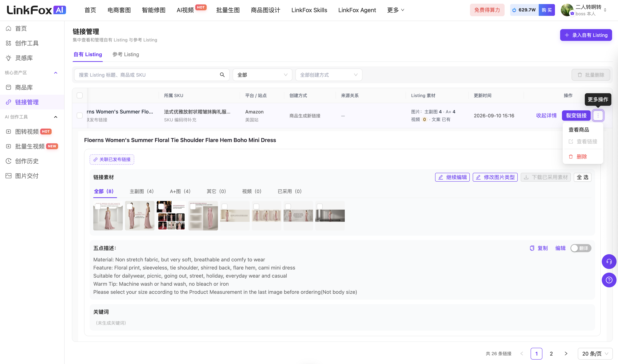
Task: Select the A+图 (4) tab
Action: [180, 191]
